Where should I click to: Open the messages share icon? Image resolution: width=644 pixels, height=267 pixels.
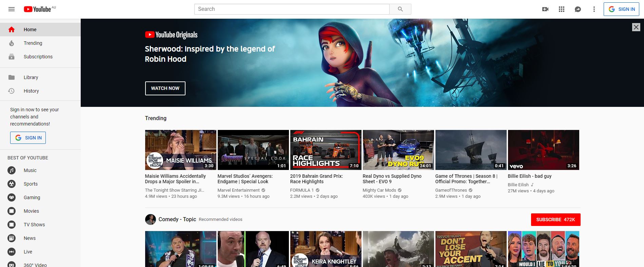pos(578,9)
